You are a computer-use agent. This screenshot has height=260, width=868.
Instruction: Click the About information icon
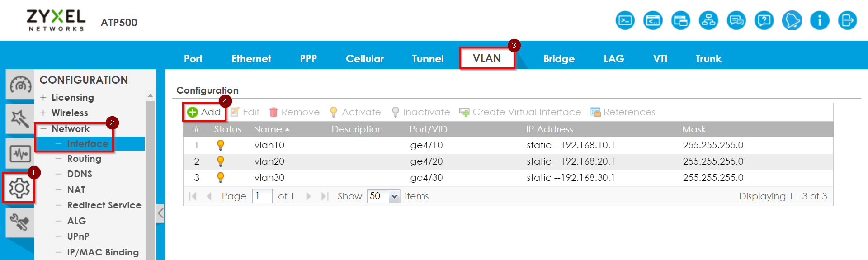point(819,21)
